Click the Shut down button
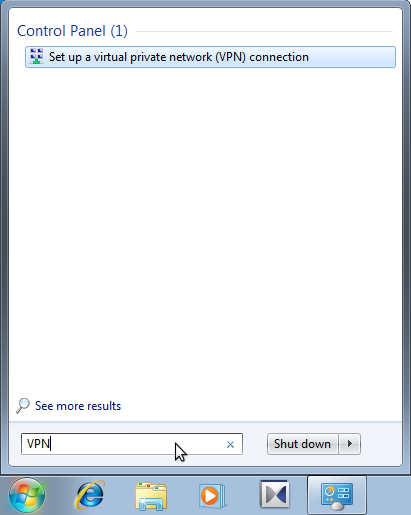411x515 pixels. (x=302, y=444)
